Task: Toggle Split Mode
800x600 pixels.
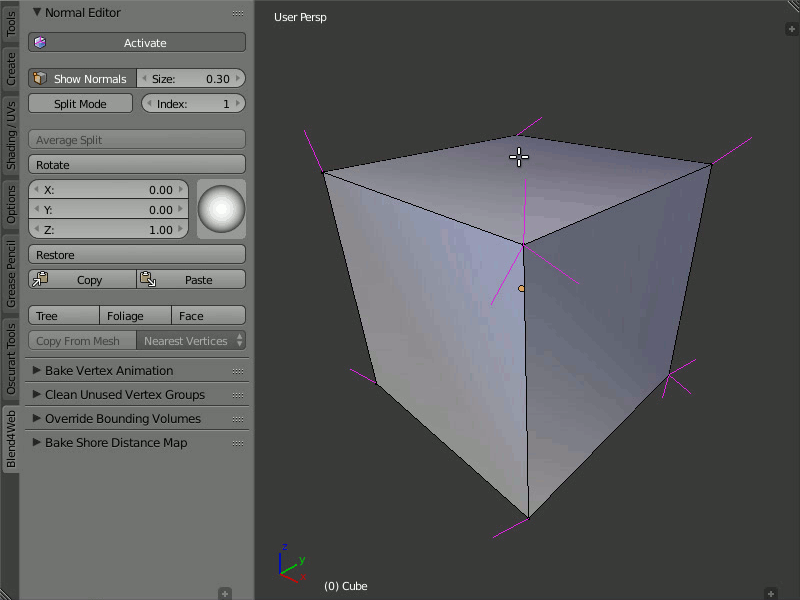Action: [80, 104]
